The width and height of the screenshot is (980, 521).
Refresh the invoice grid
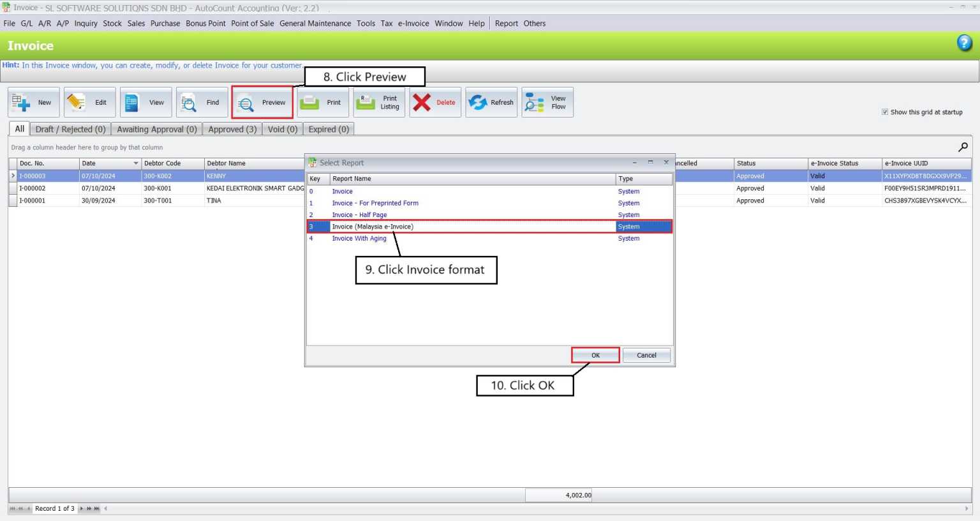point(491,102)
